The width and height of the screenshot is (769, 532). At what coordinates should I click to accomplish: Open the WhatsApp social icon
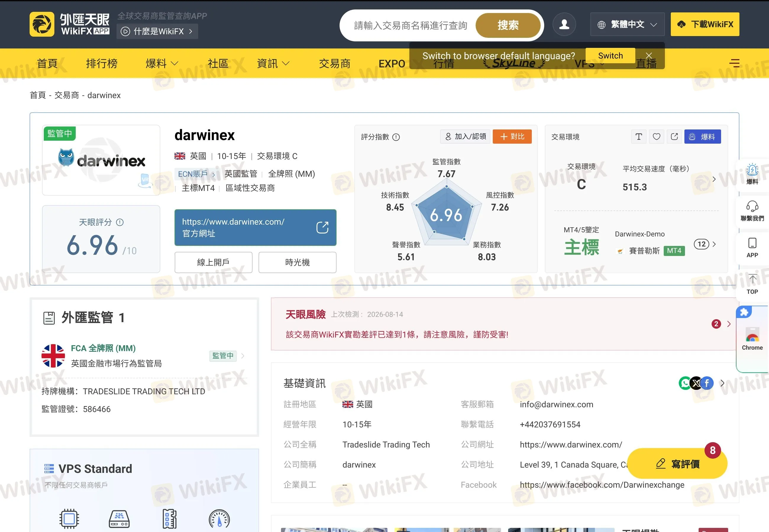coord(685,383)
